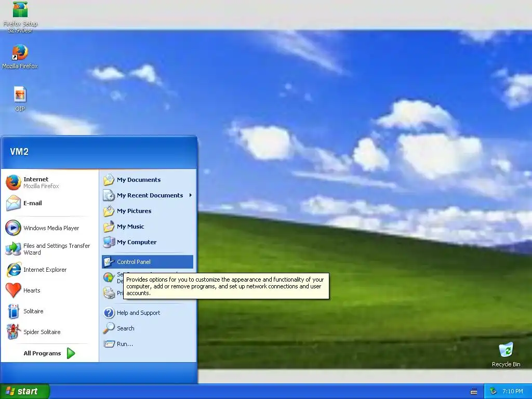Open the Firefox Setup 52.9.0esr desktop icon
This screenshot has height=399, width=532.
pyautogui.click(x=20, y=16)
